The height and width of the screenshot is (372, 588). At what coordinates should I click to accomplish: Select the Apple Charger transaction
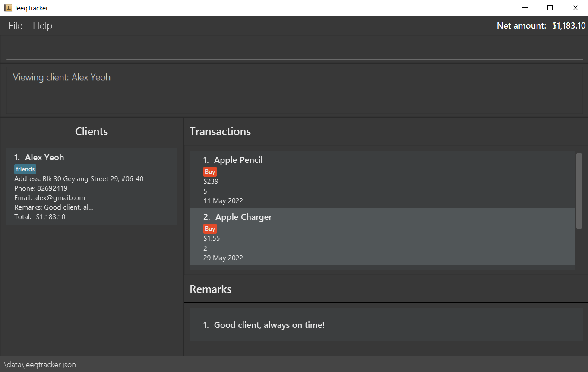[382, 236]
